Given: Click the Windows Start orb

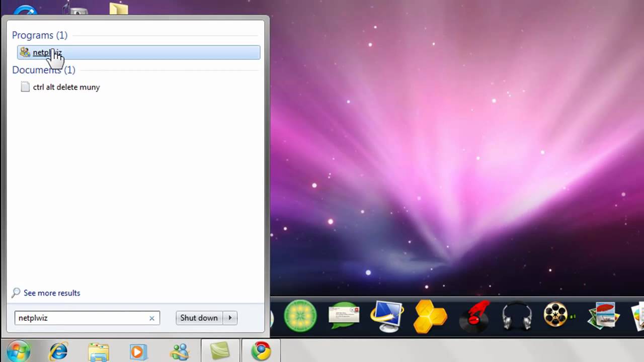Looking at the screenshot, I should [19, 350].
